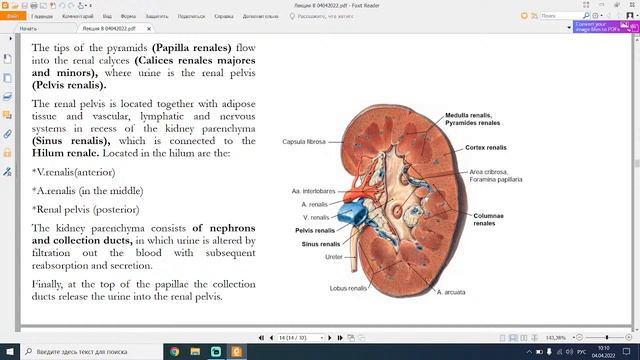Screen dimensions: 640x360
Task: Open the Файл menu
Action: [x=13, y=16]
